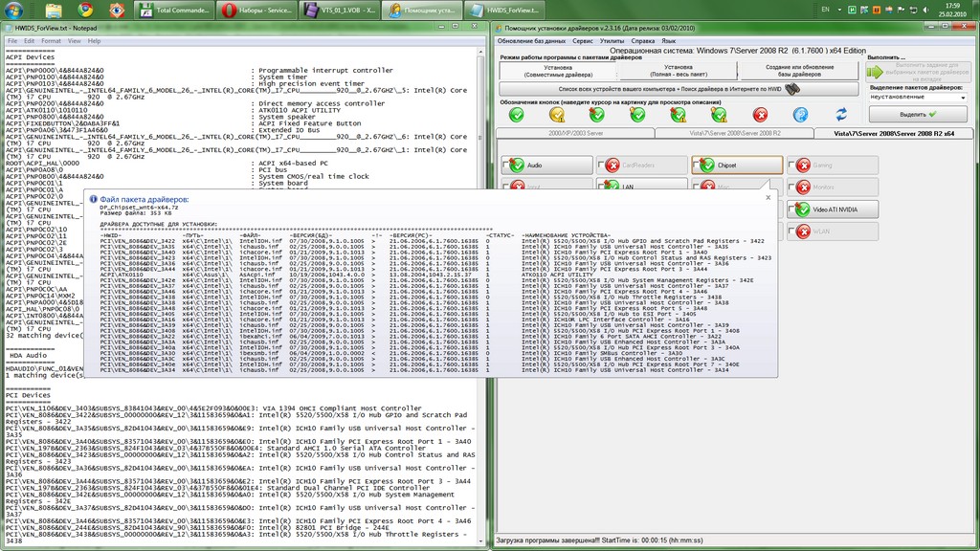Open the Утилиты menu
The image size is (980, 551).
click(x=612, y=41)
